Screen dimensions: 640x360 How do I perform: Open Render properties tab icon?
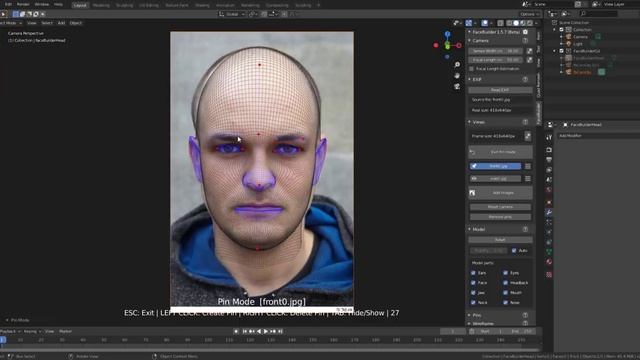click(x=549, y=149)
